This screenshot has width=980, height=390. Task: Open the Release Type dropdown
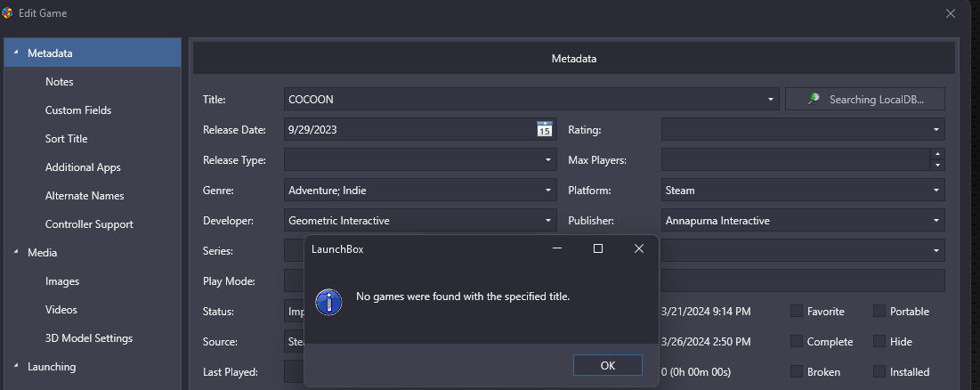tap(548, 159)
